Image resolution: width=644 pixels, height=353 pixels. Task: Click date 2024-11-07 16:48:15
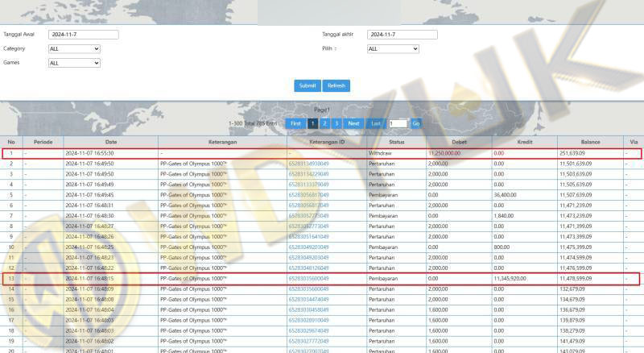click(x=89, y=279)
